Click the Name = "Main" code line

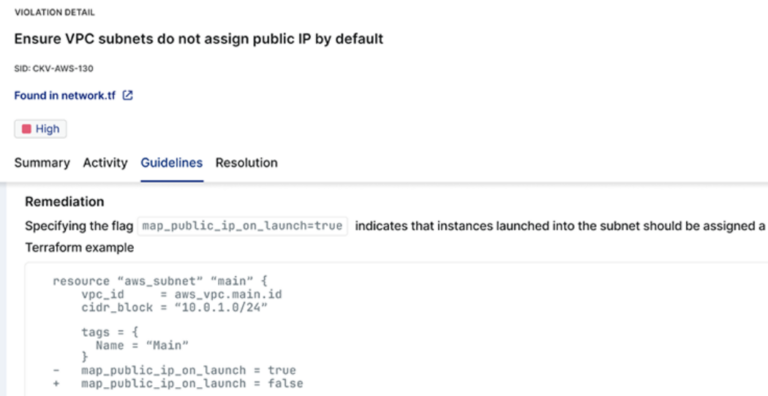(142, 346)
